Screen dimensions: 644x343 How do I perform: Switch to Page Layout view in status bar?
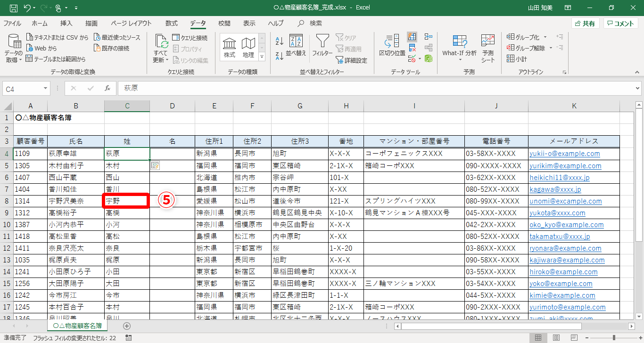[555, 338]
